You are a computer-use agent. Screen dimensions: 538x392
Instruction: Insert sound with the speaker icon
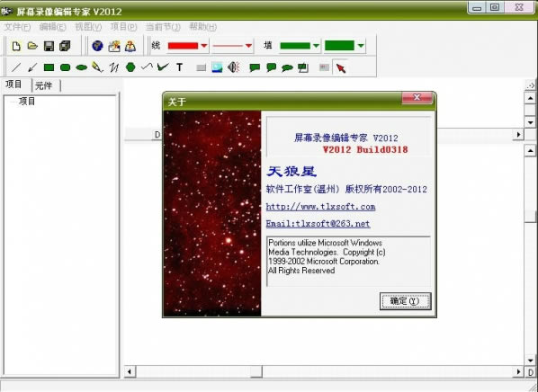point(234,67)
